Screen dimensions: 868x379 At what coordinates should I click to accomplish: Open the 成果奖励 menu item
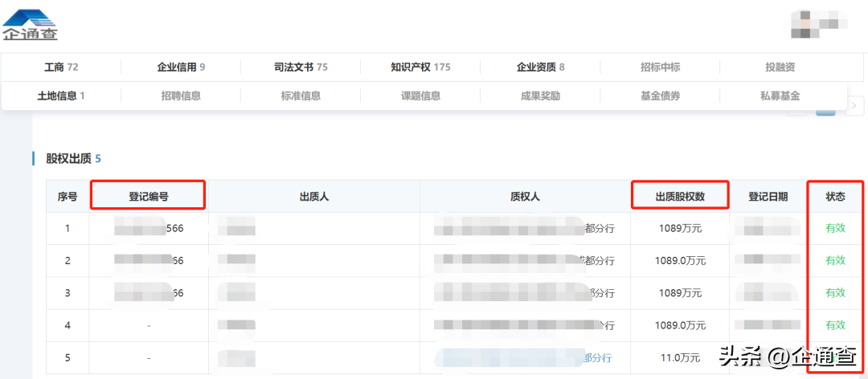[x=540, y=96]
